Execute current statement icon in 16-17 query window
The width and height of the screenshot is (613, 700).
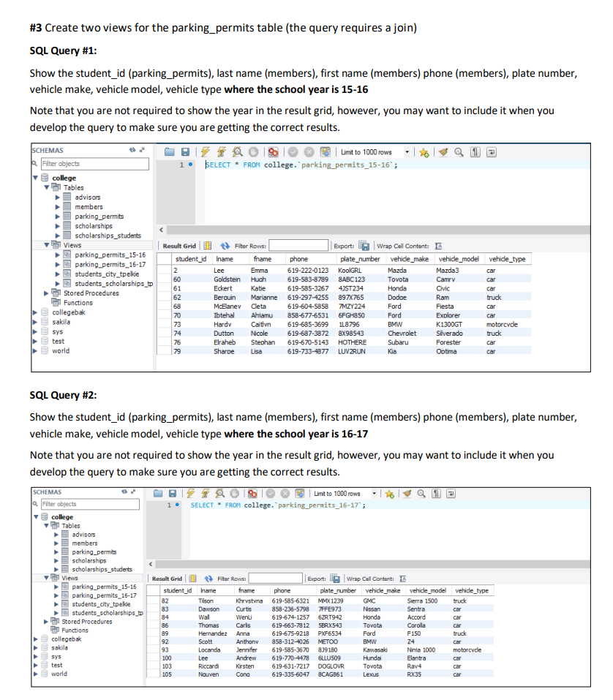pos(206,493)
